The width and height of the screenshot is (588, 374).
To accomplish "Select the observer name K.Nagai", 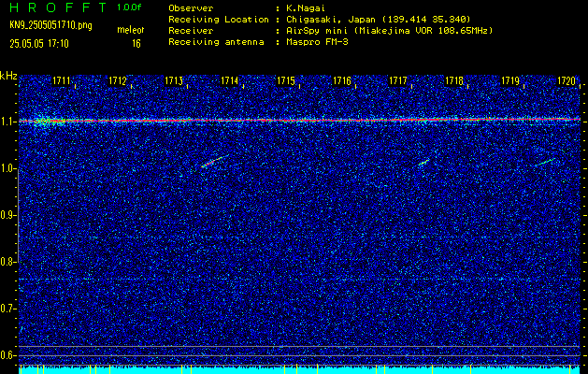I will 306,8.
